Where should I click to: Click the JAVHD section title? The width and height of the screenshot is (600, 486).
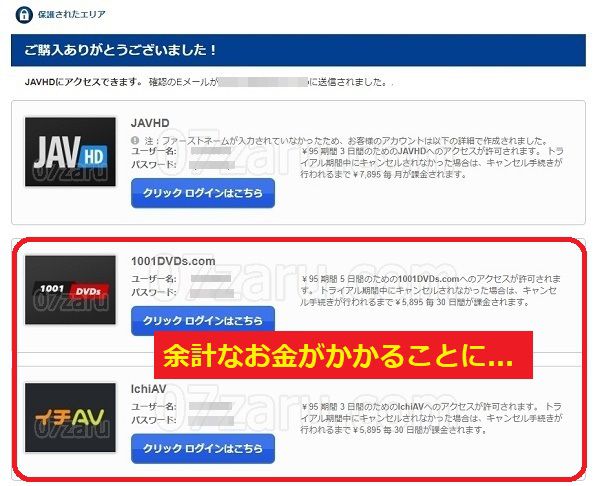150,123
